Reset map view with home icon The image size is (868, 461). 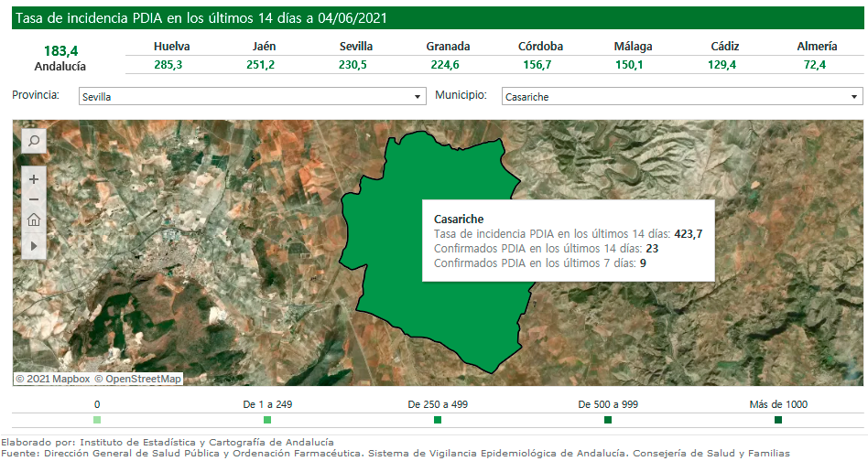[34, 220]
